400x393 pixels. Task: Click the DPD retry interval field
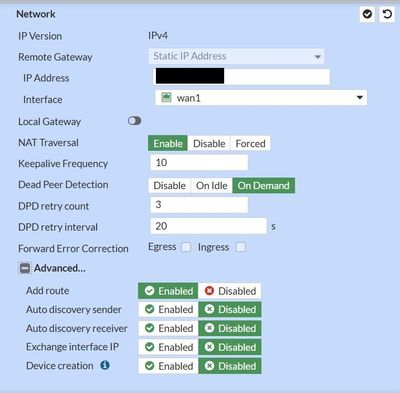tap(209, 226)
